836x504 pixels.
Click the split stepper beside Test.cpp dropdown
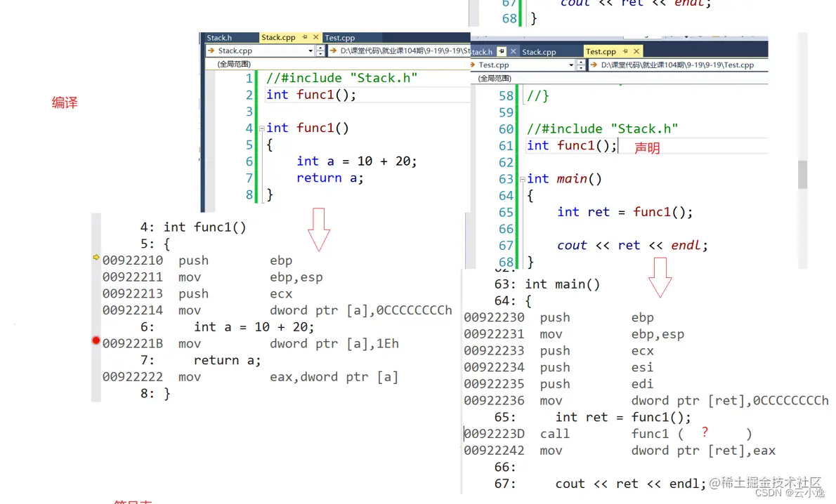point(580,65)
